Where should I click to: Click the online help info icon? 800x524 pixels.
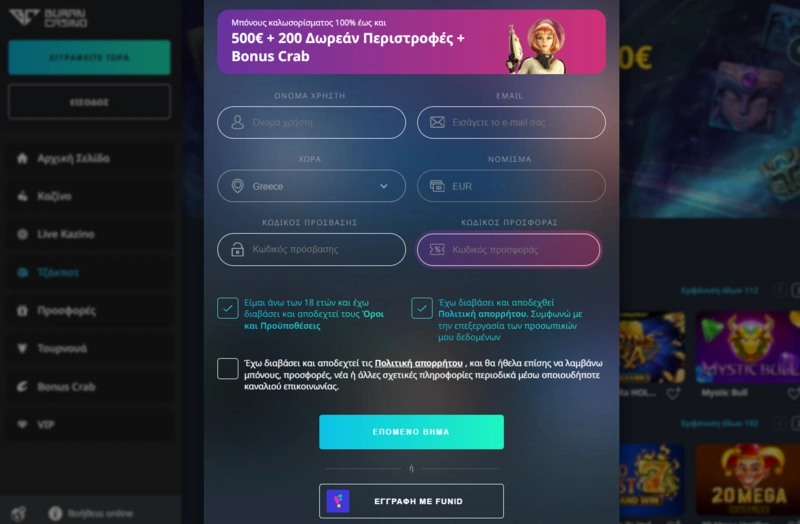55,513
